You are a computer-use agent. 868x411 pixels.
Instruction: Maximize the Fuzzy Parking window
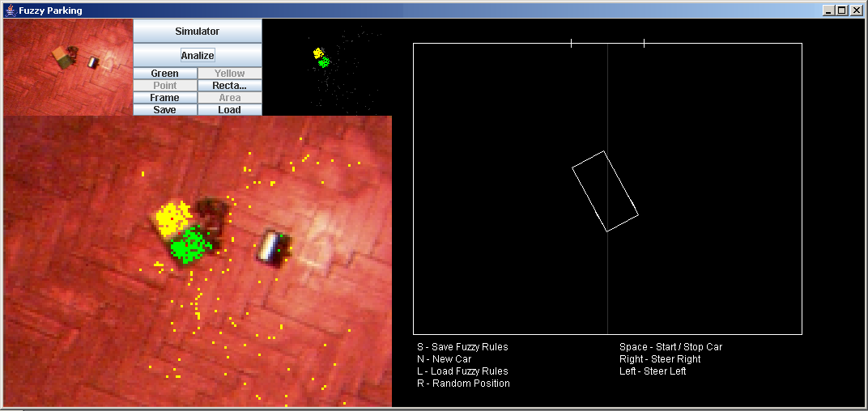[841, 11]
